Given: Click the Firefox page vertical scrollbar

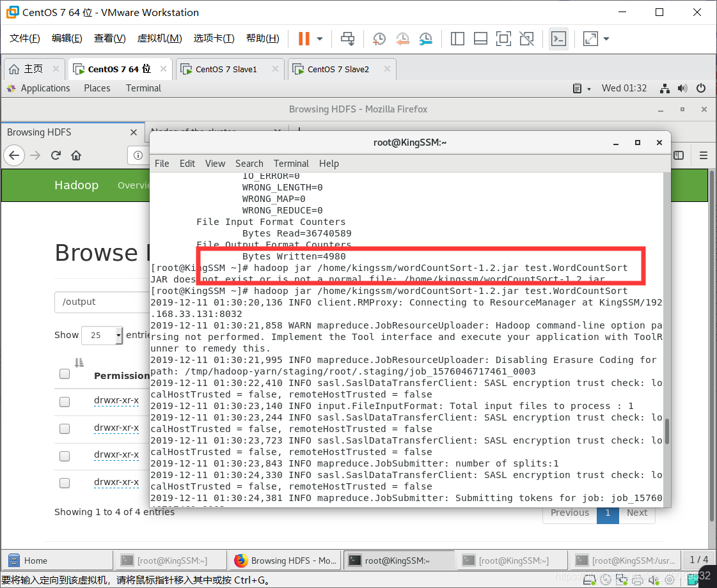Looking at the screenshot, I should click(x=711, y=345).
